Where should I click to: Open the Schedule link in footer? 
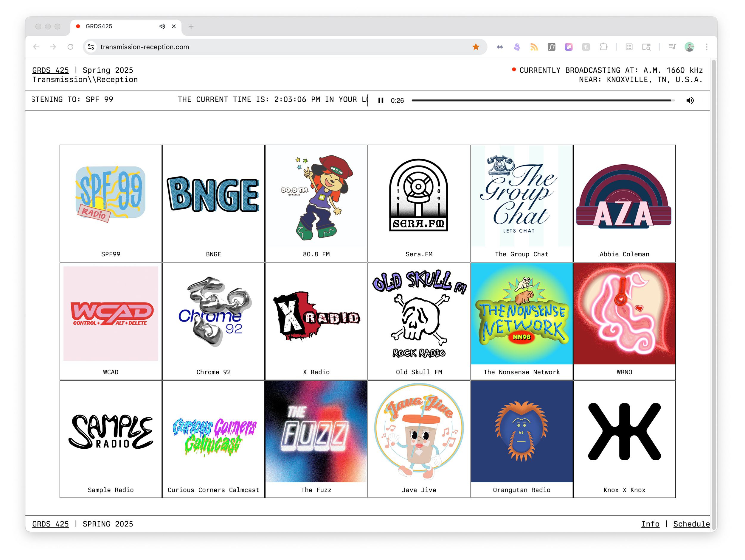(x=691, y=524)
